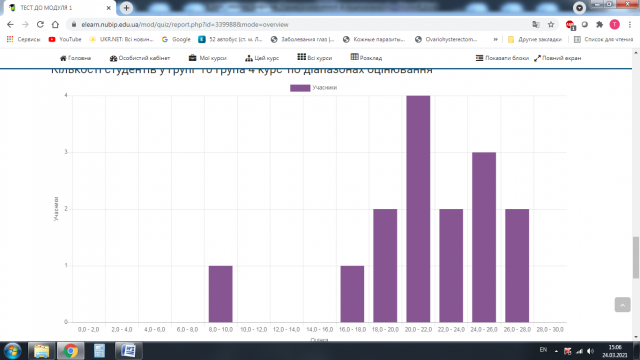This screenshot has width=640, height=360.
Task: Click the 24,0 - 26,0 bar
Action: tap(484, 237)
